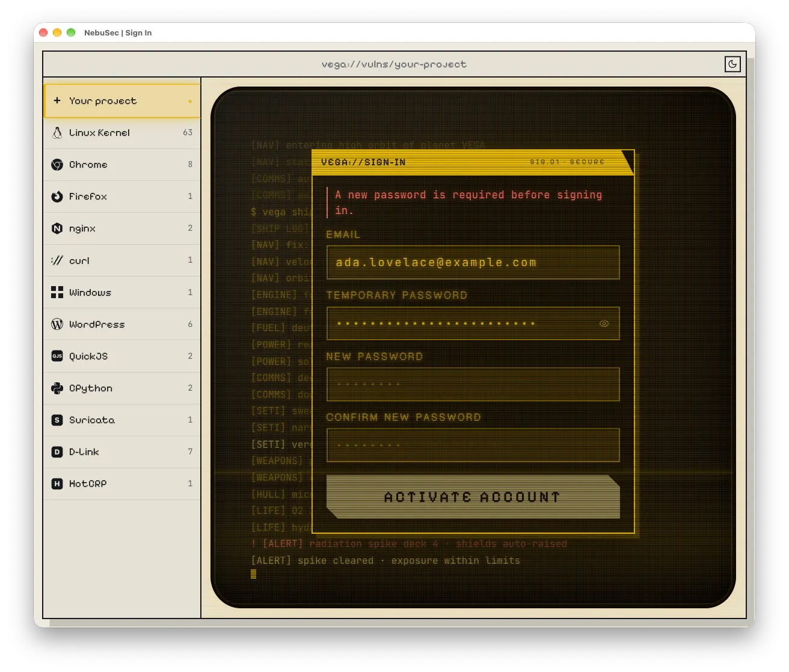Select the Your project sidebar item
789x672 pixels.
pos(122,101)
